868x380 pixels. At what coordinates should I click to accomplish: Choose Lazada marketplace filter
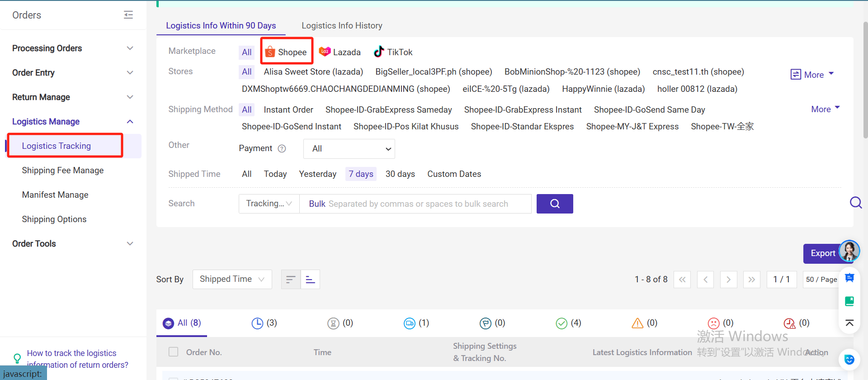click(x=340, y=52)
